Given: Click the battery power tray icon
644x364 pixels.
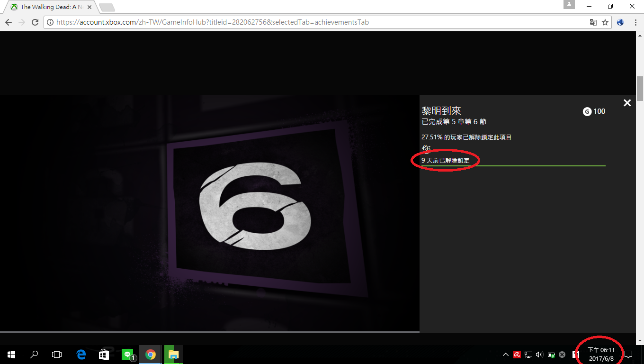Looking at the screenshot, I should (551, 354).
